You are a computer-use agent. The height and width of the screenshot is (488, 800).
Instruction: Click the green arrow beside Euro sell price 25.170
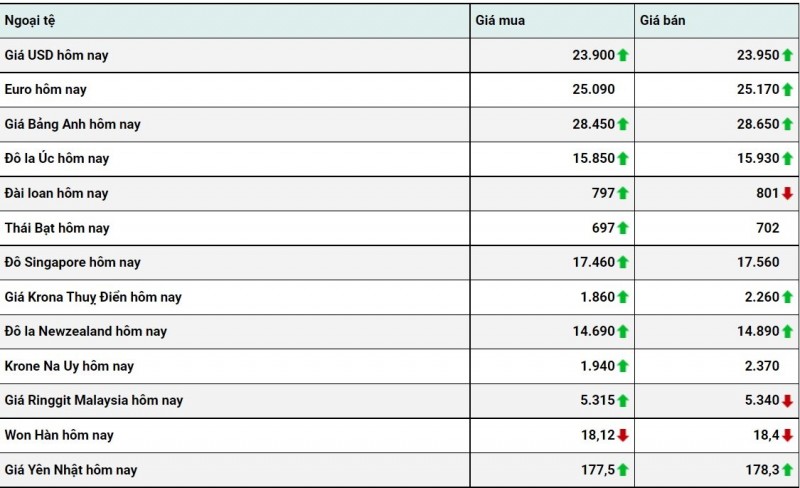tap(787, 90)
